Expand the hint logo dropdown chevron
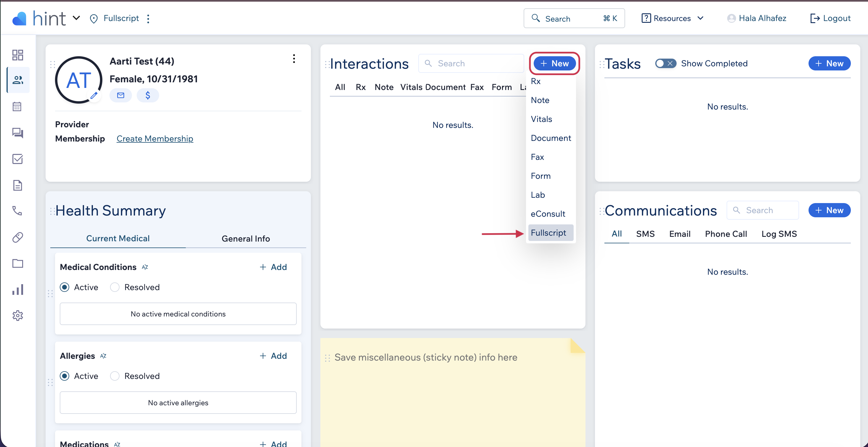This screenshot has height=447, width=868. 77,18
